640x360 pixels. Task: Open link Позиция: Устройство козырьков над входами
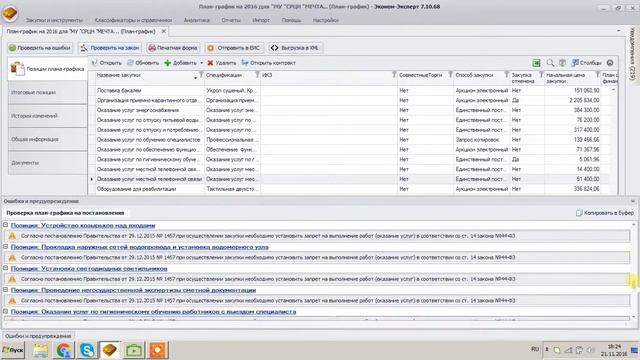click(83, 225)
